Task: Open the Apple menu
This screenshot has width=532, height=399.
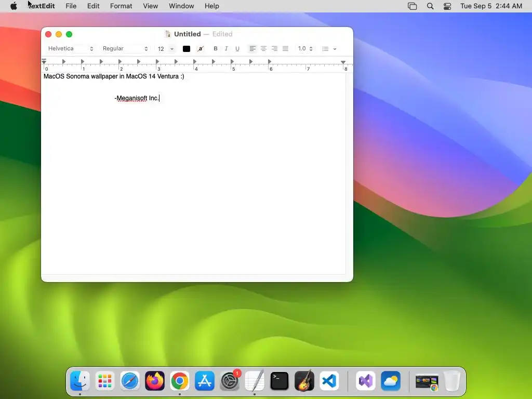Action: [x=14, y=6]
